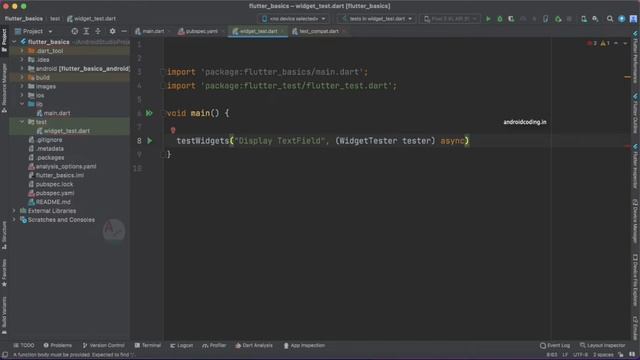Run main double-arrow in gutter at line 6
Viewport: 640px width, 360px height.
point(149,113)
